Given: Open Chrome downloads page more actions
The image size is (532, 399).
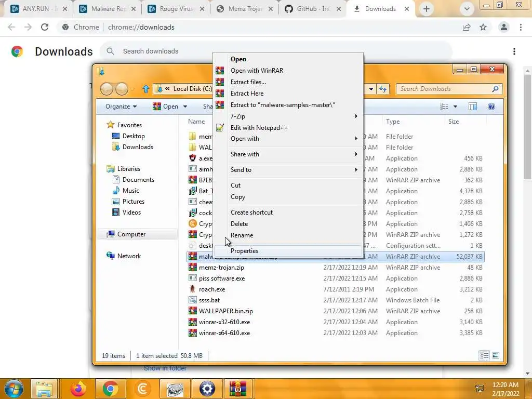Looking at the screenshot, I should (x=514, y=51).
